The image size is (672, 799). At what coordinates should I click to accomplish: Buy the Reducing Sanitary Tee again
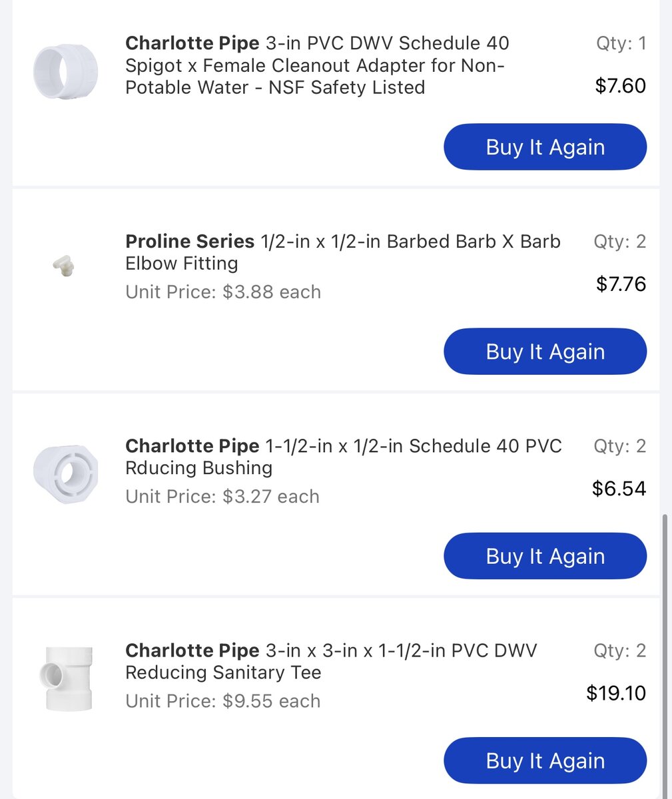(545, 760)
